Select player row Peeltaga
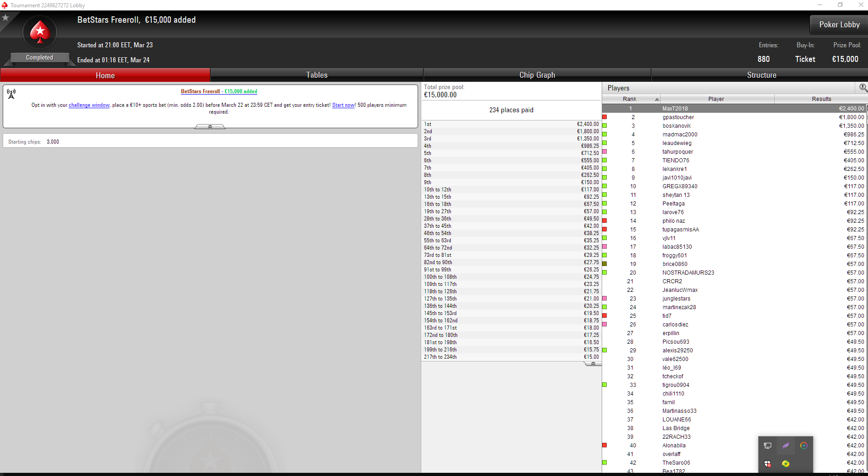Image resolution: width=868 pixels, height=476 pixels. pos(734,204)
